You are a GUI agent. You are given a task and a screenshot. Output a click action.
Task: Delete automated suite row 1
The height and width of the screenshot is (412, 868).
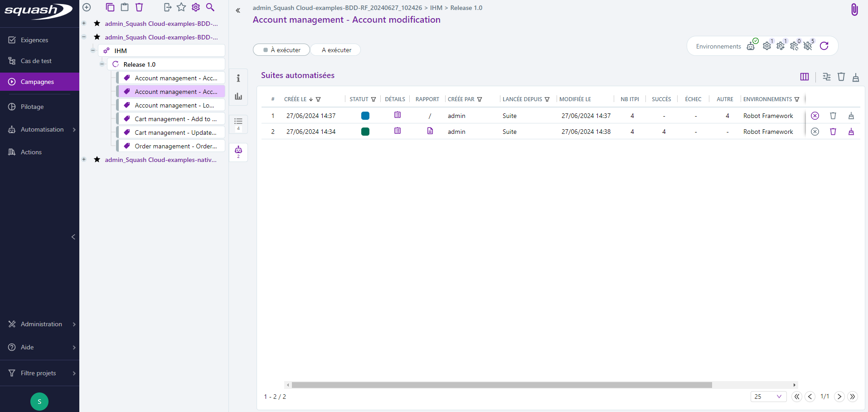[x=833, y=116]
